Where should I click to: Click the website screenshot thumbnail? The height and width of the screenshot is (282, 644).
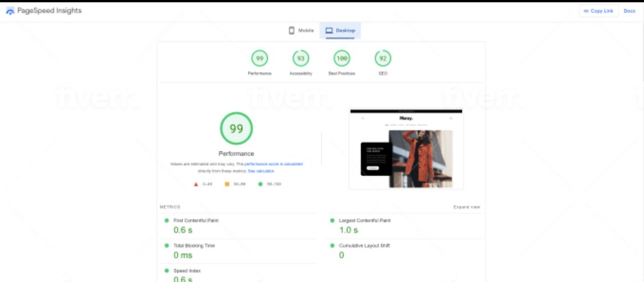(x=406, y=149)
